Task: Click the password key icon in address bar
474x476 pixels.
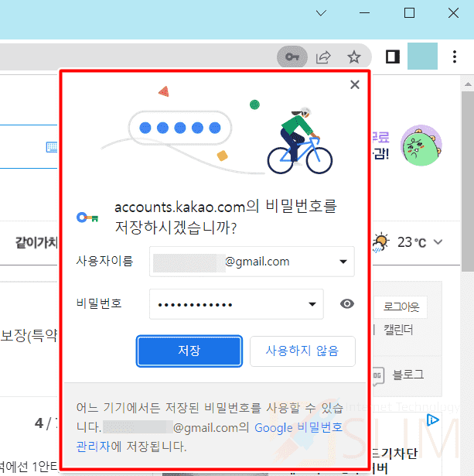Action: [292, 57]
